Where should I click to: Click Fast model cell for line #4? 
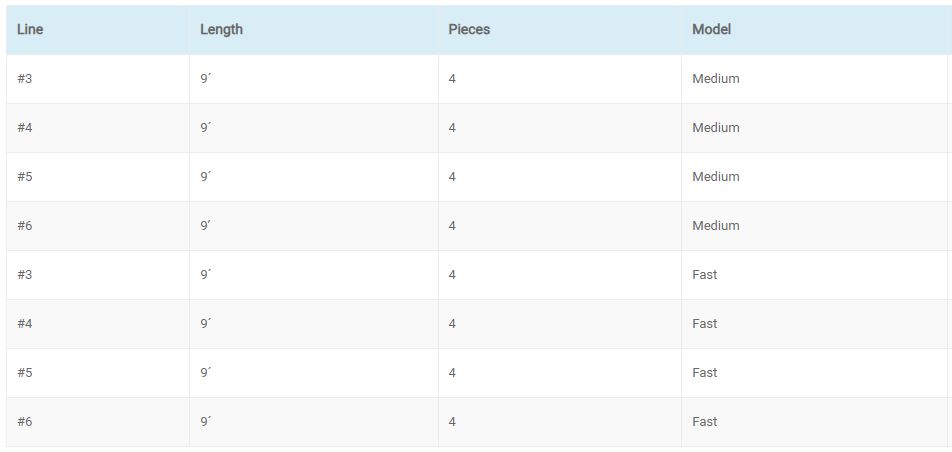815,324
